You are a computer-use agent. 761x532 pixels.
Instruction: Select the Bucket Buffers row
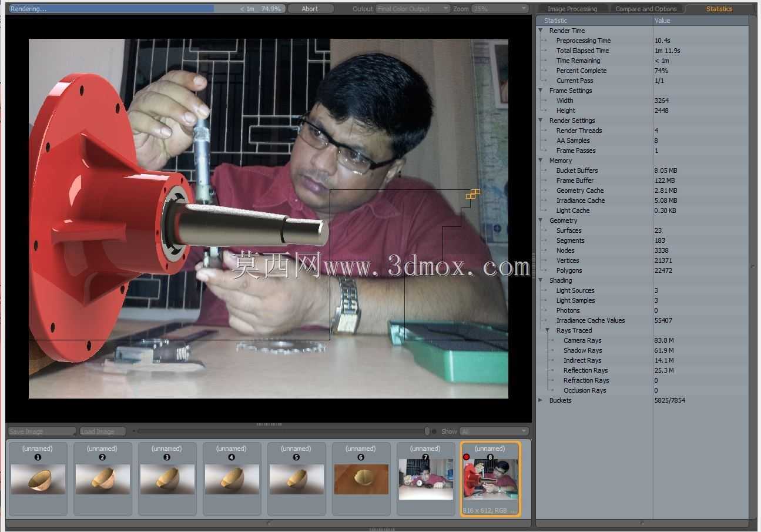[x=643, y=170]
